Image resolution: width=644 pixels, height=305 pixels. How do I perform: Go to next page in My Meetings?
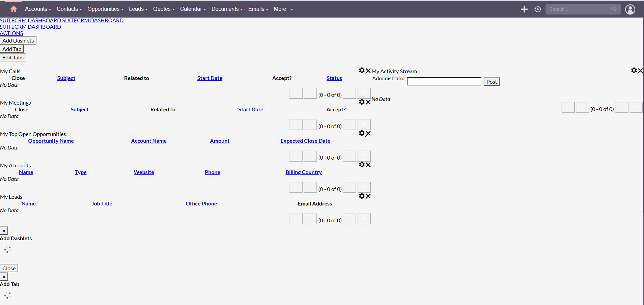(x=349, y=125)
